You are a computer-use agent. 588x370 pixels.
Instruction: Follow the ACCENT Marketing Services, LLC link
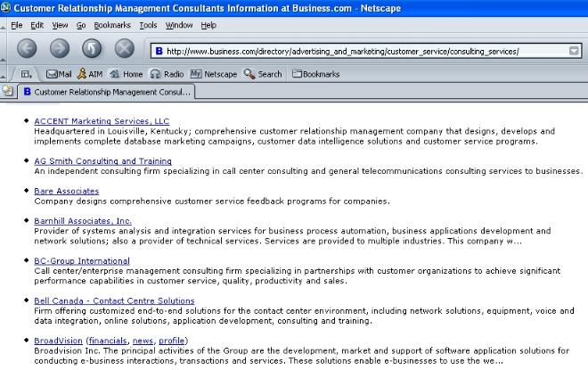tap(102, 121)
